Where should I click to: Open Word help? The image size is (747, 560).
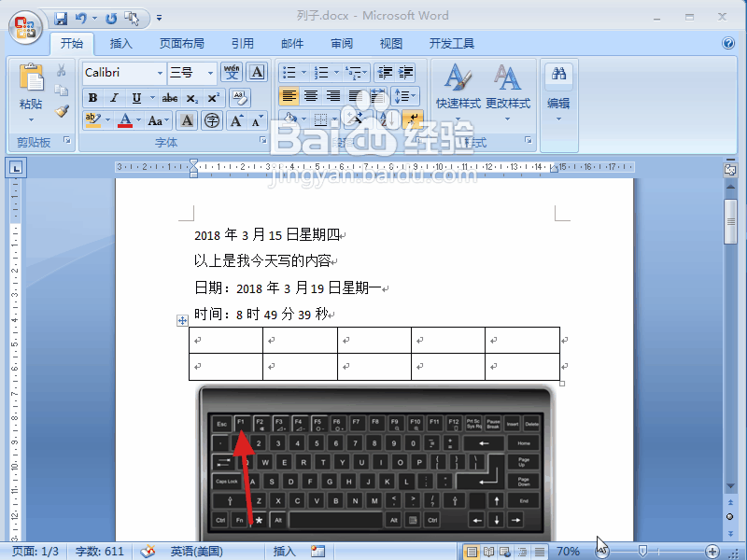tap(728, 43)
